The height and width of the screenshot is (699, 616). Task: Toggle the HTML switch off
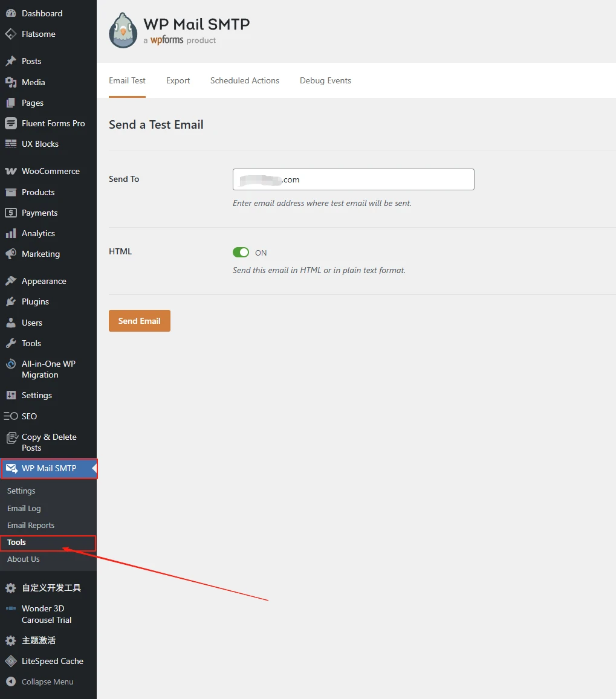tap(241, 253)
